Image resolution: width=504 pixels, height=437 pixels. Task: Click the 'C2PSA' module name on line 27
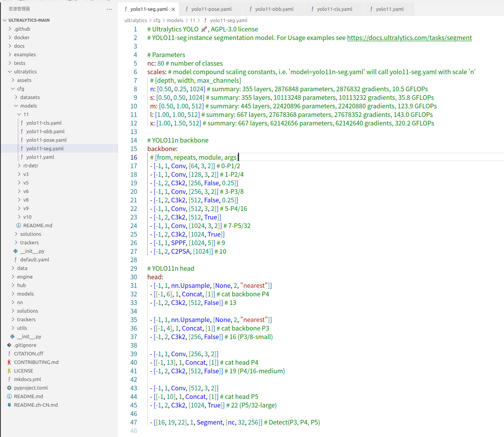point(181,251)
